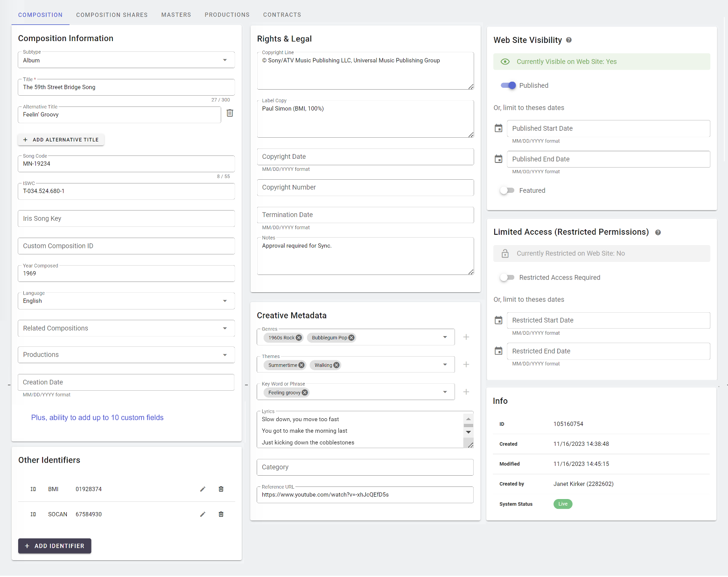Screen dimensions: 728x577
Task: Add new genre with plus icon
Action: click(x=466, y=337)
